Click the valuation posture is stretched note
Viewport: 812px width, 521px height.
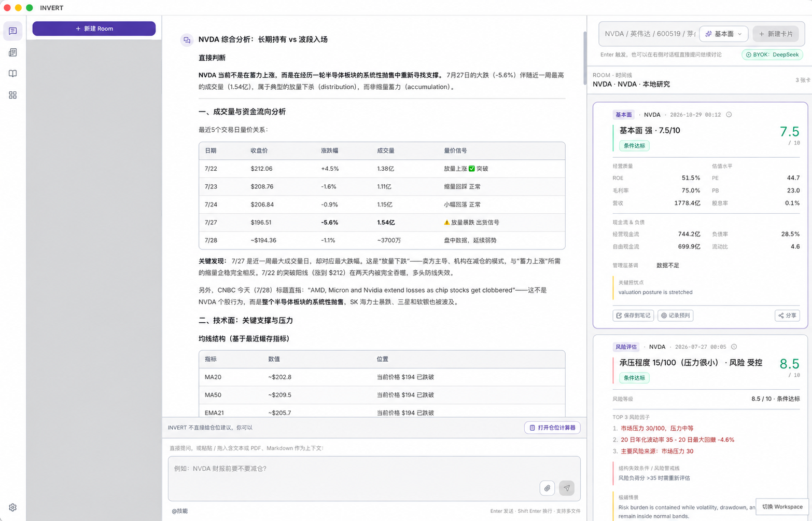(x=655, y=292)
